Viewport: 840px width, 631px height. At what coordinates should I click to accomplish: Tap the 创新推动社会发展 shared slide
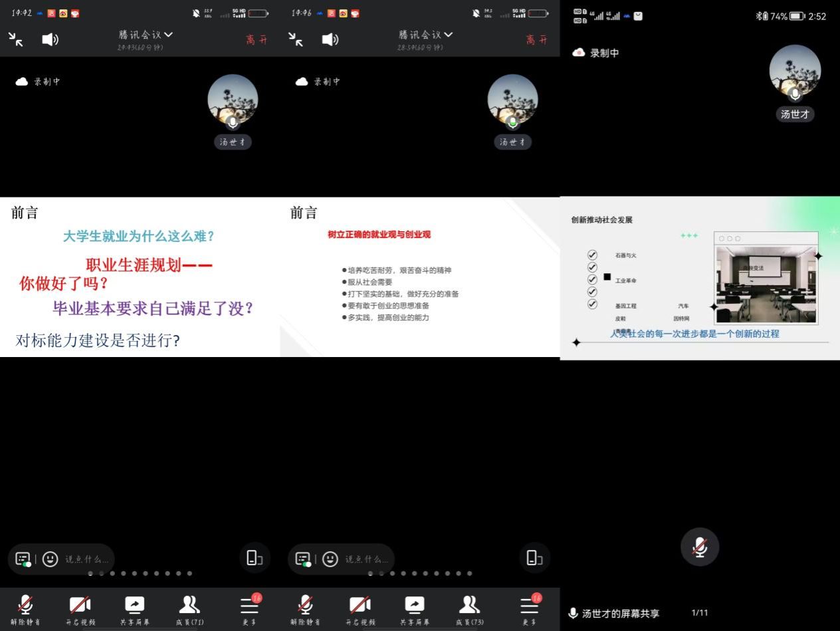pos(700,278)
